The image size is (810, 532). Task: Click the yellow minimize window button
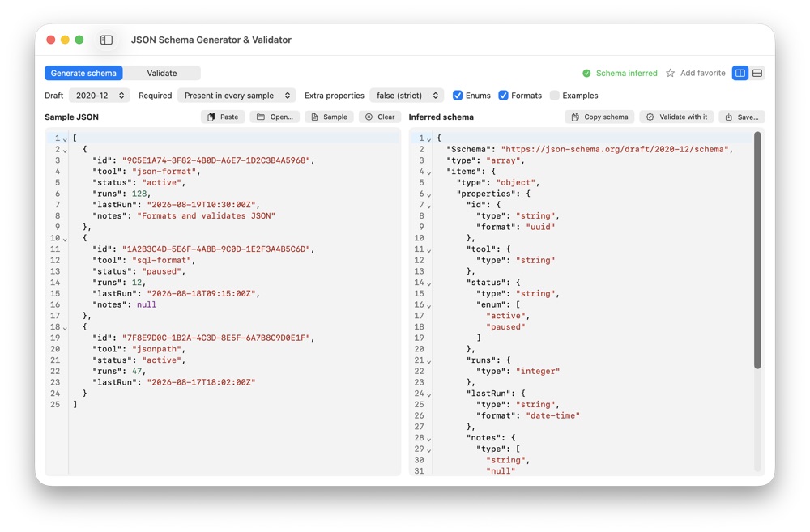65,40
